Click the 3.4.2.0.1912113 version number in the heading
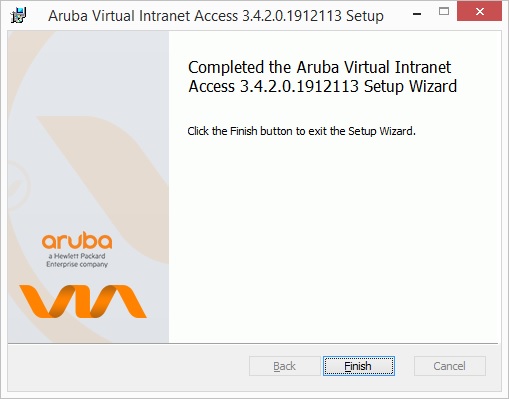 pos(299,86)
